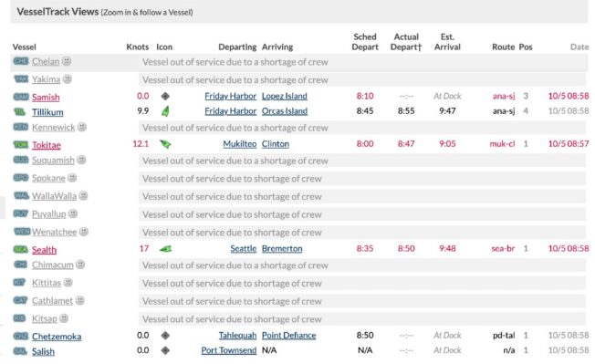595x364 pixels.
Task: Click the Salish docked diamond icon
Action: [165, 350]
